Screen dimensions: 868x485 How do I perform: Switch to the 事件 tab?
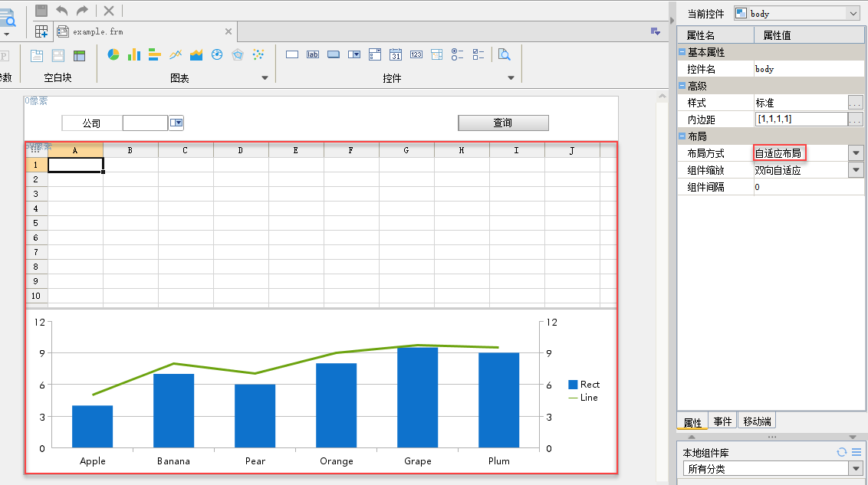[x=722, y=421]
